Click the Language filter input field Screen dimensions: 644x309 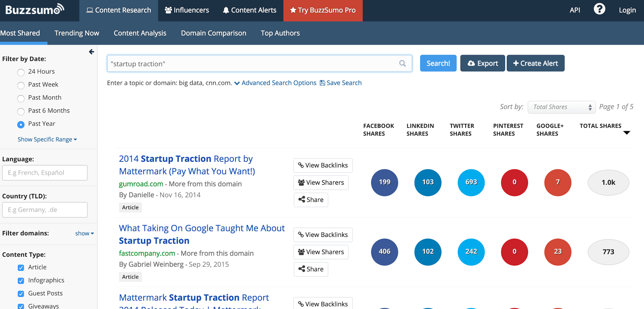point(45,173)
